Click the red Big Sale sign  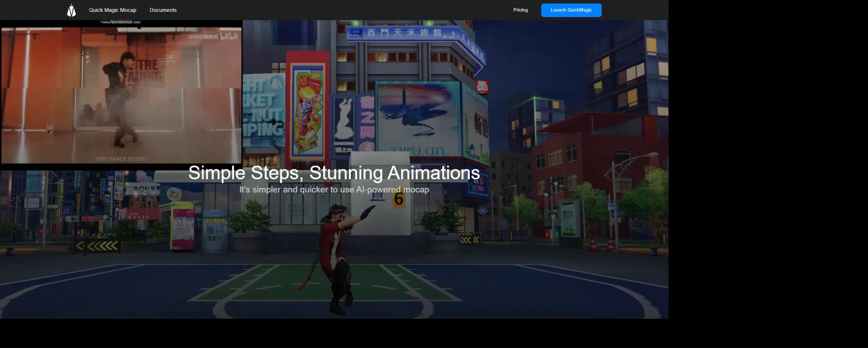(x=482, y=87)
